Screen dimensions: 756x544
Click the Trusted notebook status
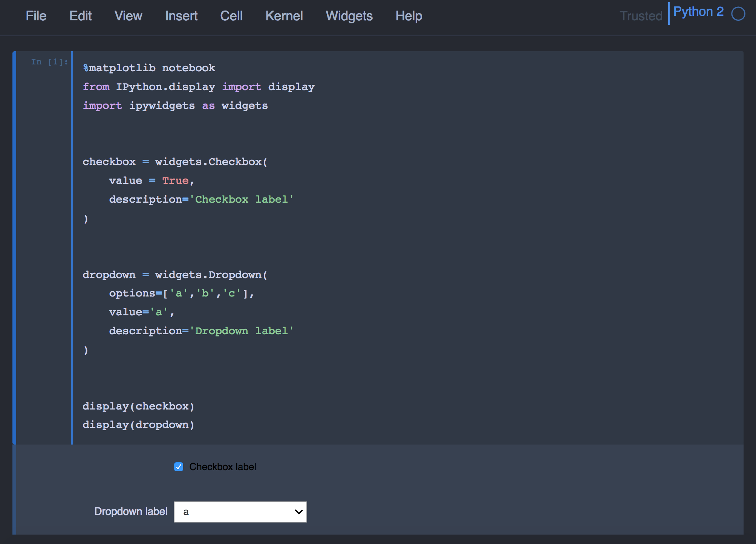641,16
